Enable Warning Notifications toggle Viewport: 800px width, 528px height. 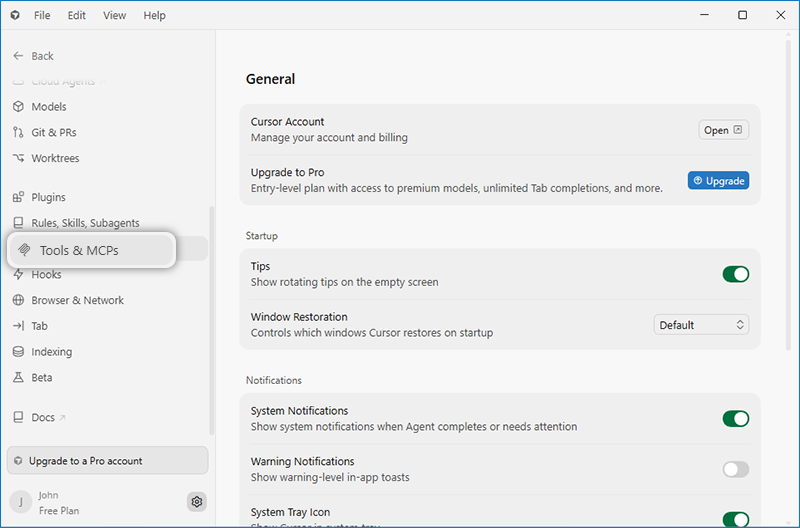coord(736,469)
